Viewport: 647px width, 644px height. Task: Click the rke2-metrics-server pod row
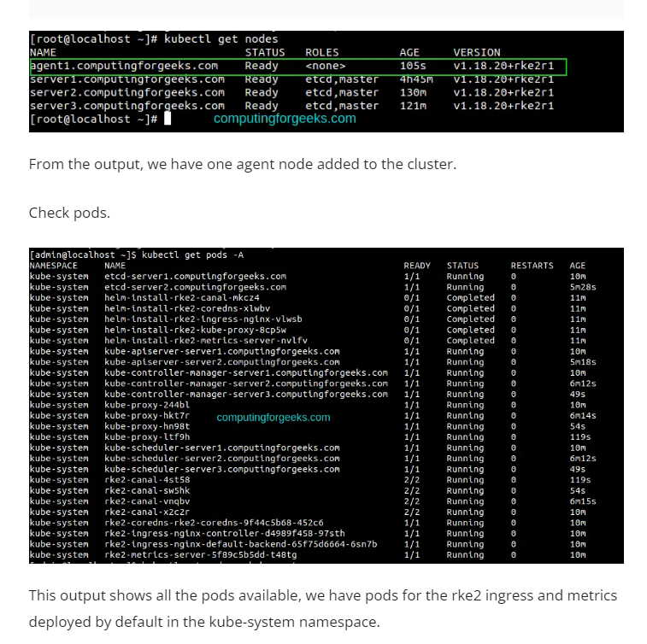201,555
